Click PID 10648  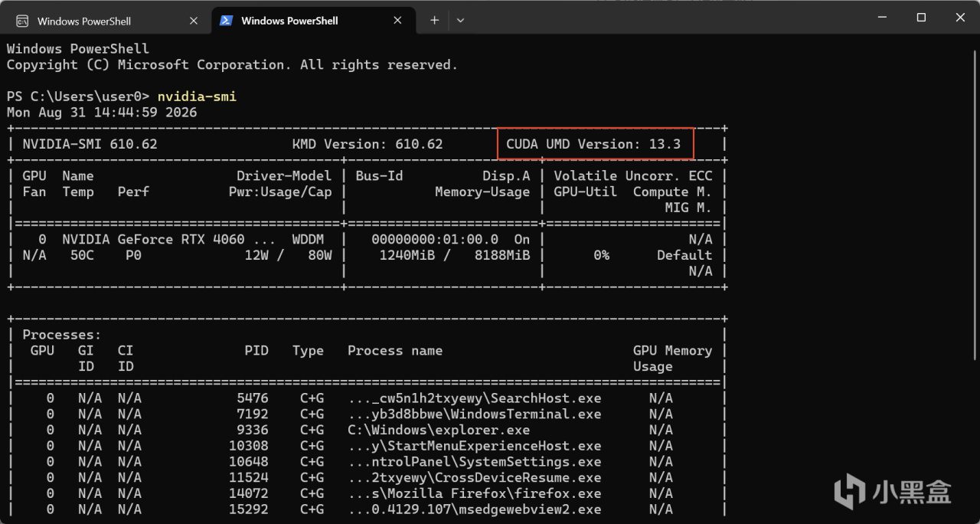249,462
